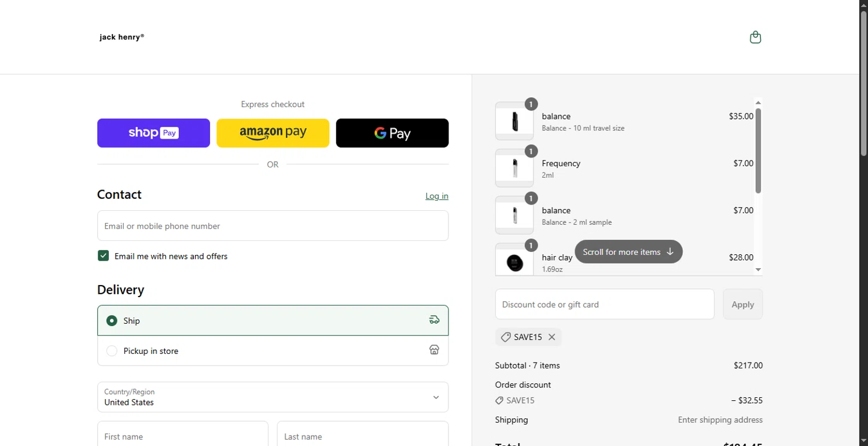Click the $217.00 subtotal amount
This screenshot has width=868, height=446.
click(748, 365)
